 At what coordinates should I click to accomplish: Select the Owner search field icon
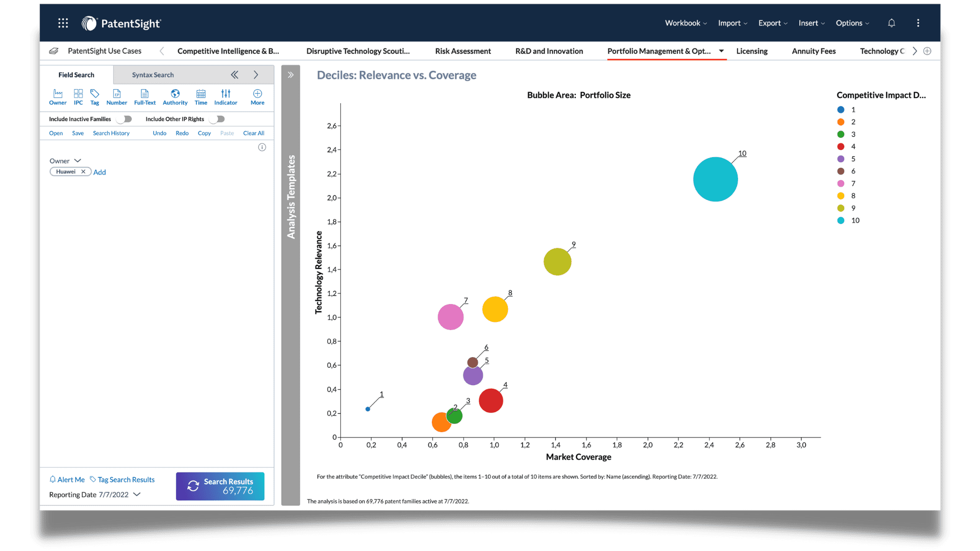click(58, 97)
